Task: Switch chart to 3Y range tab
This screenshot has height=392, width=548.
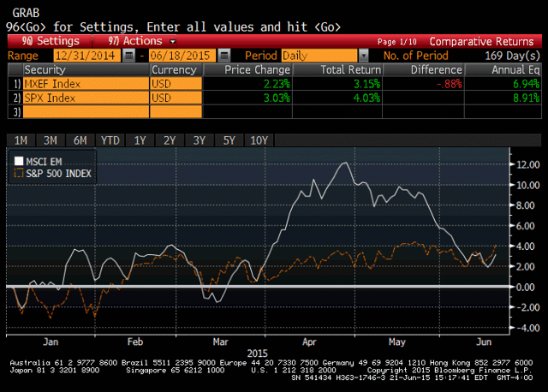Action: [200, 140]
